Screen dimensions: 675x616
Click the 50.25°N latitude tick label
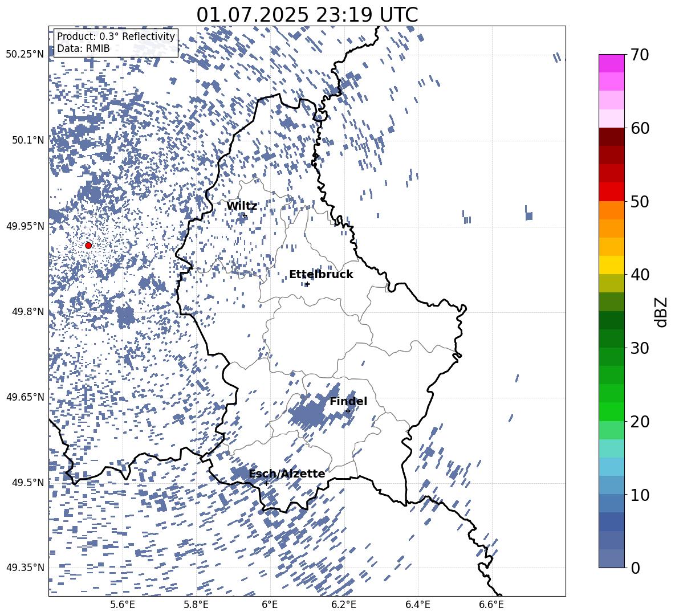pyautogui.click(x=25, y=55)
